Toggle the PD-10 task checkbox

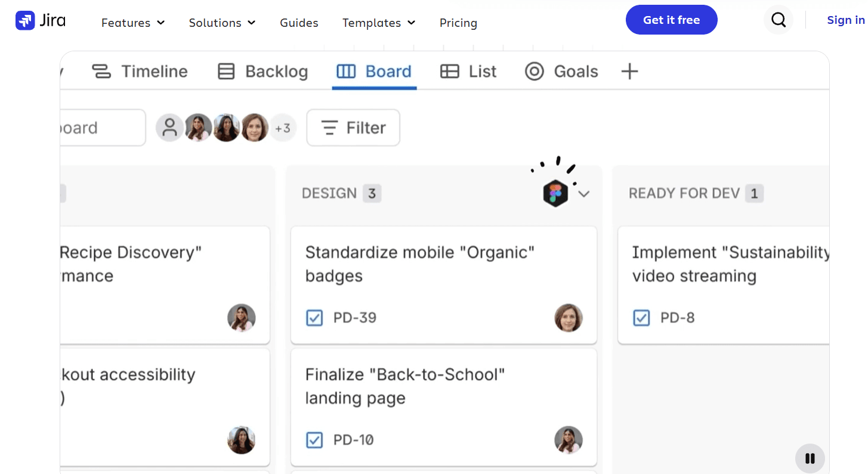coord(314,440)
